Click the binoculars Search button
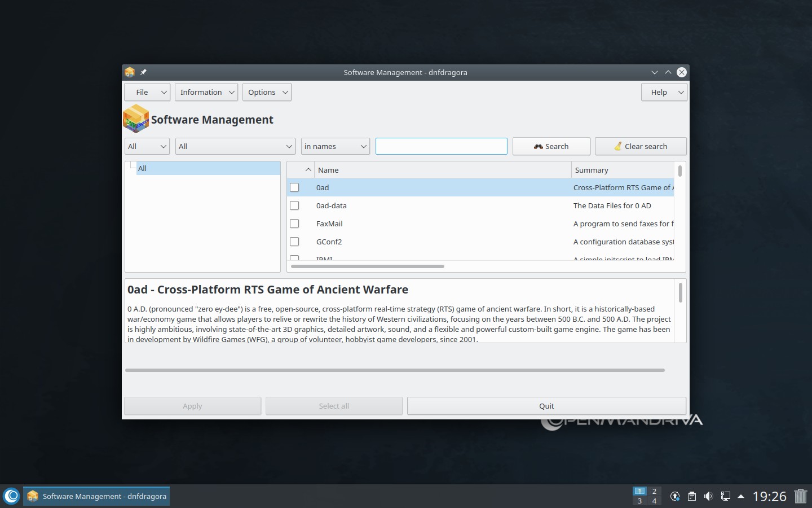 (551, 146)
